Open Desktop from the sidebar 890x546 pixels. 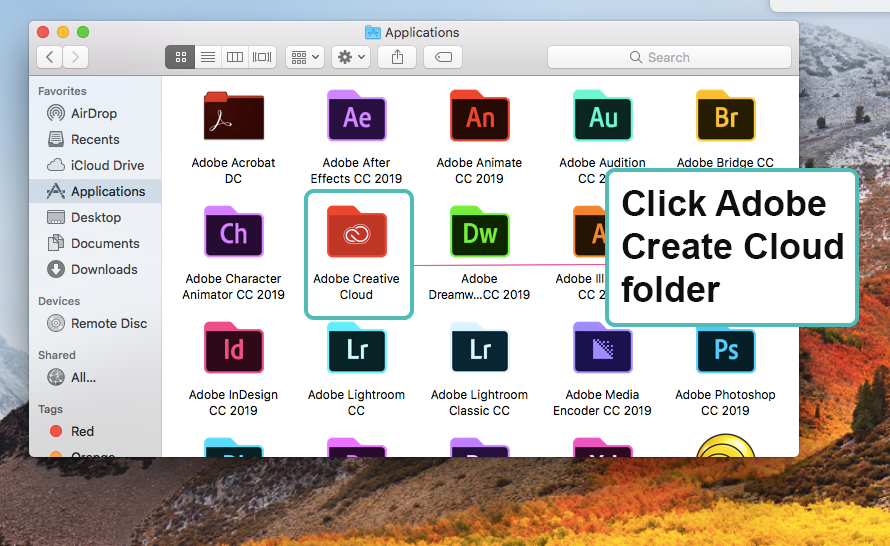[x=95, y=217]
